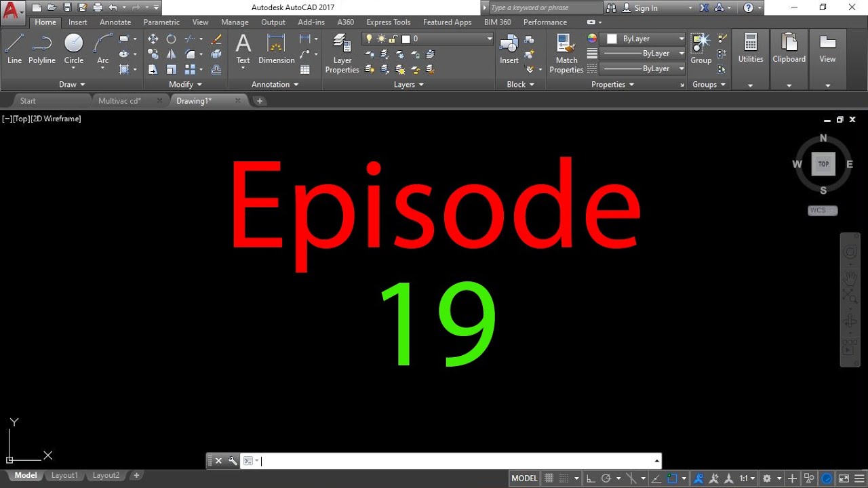Click the Rotate tool icon
The image size is (868, 488).
tap(172, 39)
